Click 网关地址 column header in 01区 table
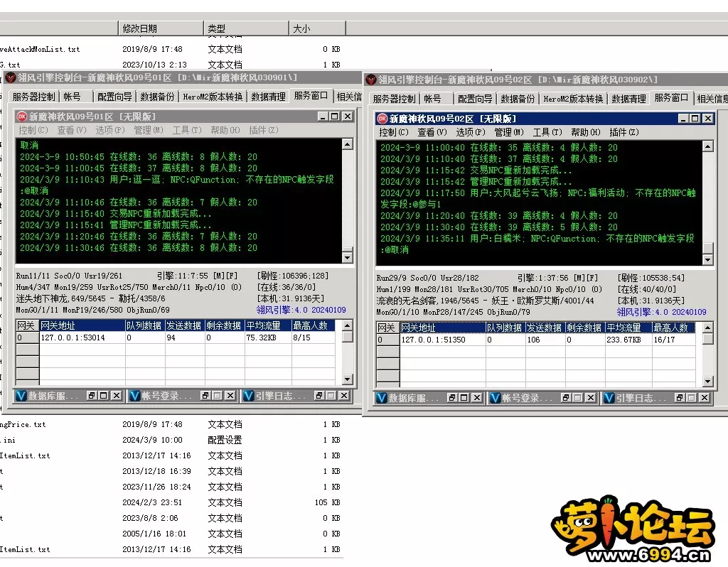Image resolution: width=728 pixels, height=567 pixels. click(82, 325)
